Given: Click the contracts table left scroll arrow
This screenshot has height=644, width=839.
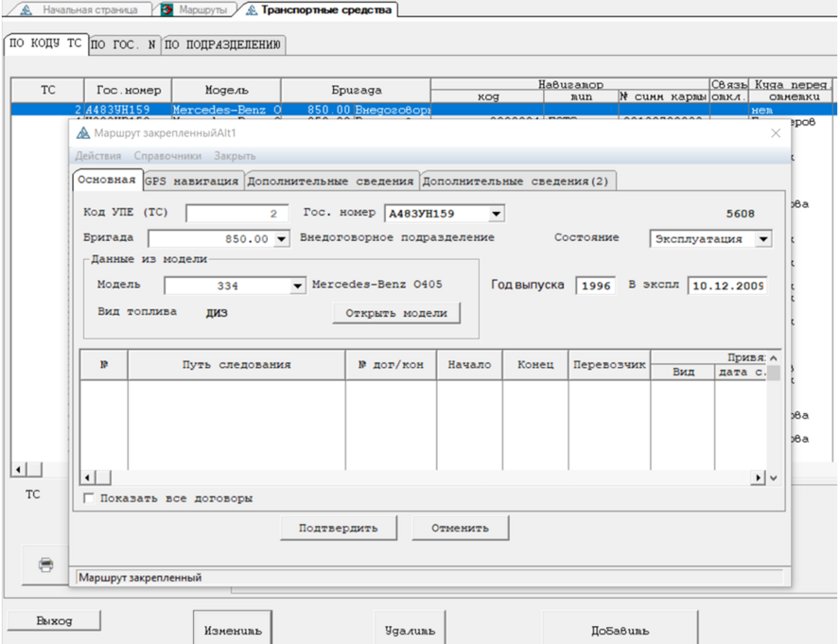Looking at the screenshot, I should [88, 478].
